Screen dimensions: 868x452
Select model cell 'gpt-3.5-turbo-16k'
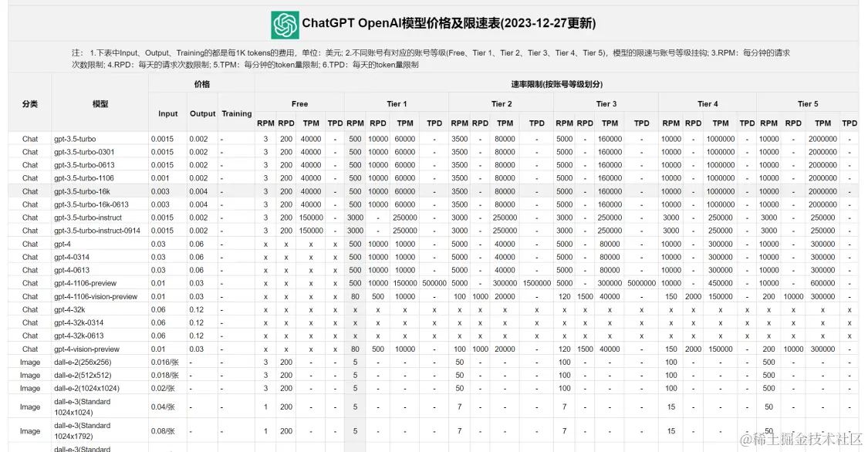82,191
